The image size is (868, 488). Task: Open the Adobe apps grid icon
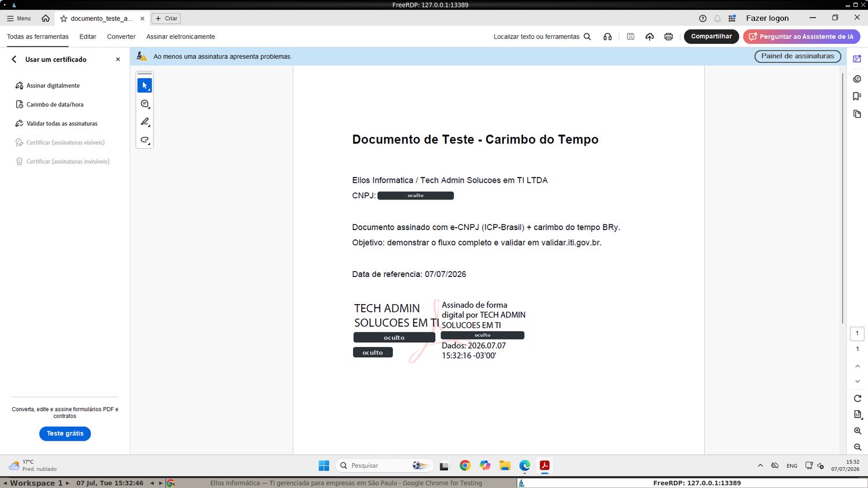point(732,19)
